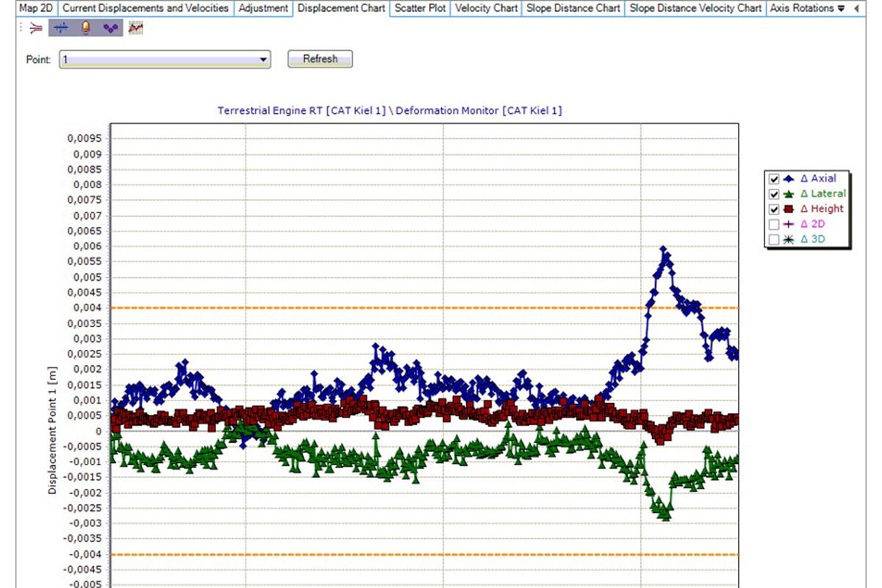Switch to the Velocity Chart tab
Viewport: 882px width, 588px height.
point(486,8)
